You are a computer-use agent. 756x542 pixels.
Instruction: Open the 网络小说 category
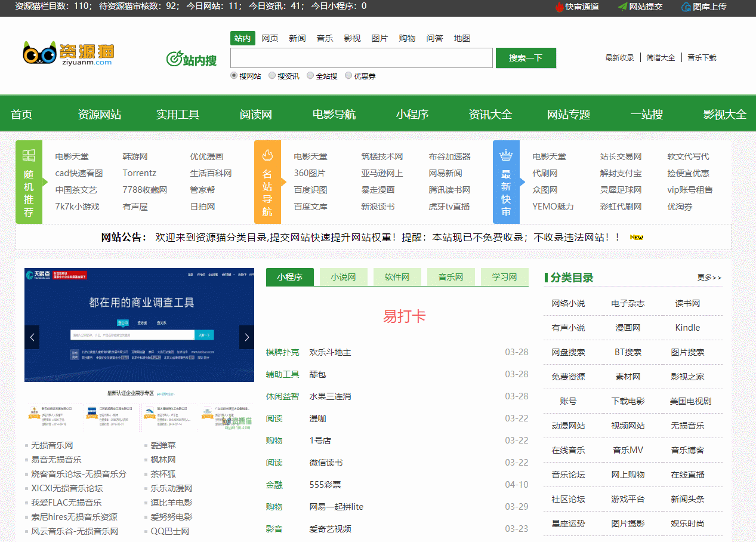[x=569, y=303]
